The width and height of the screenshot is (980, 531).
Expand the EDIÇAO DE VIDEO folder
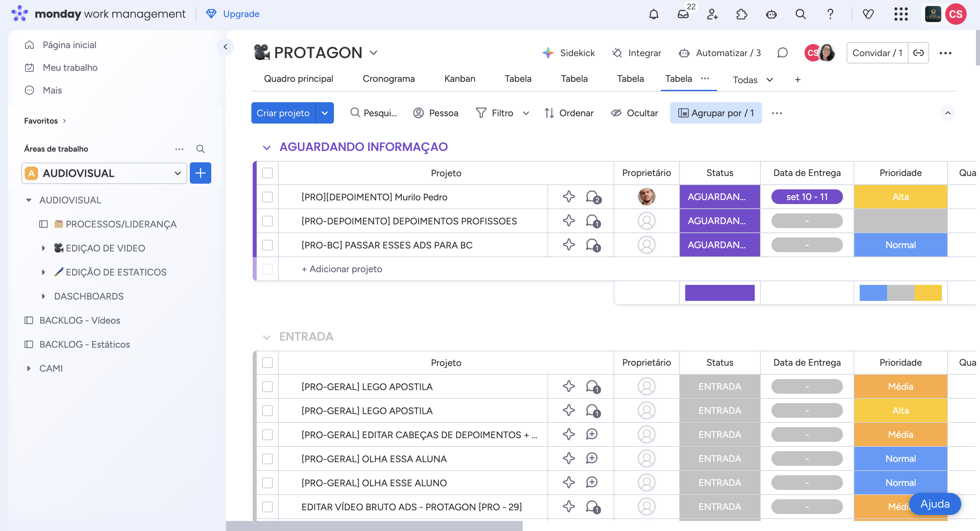click(x=43, y=248)
